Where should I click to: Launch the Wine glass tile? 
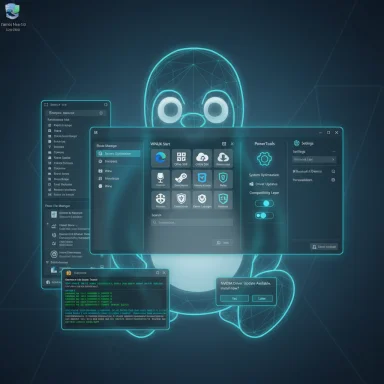point(161,179)
